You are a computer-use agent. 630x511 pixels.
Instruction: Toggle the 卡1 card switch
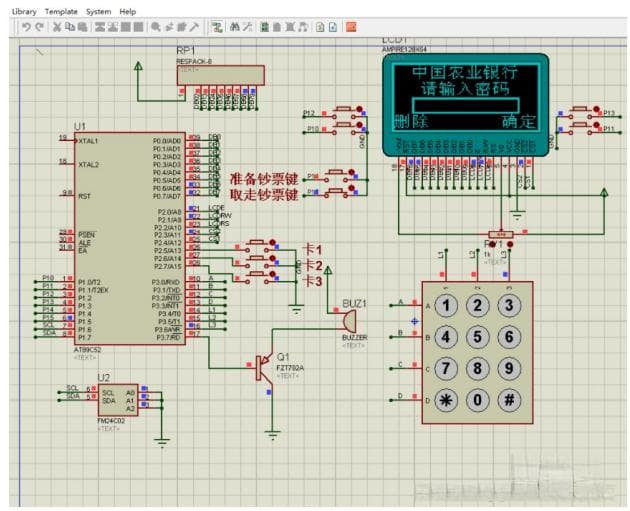click(x=257, y=245)
